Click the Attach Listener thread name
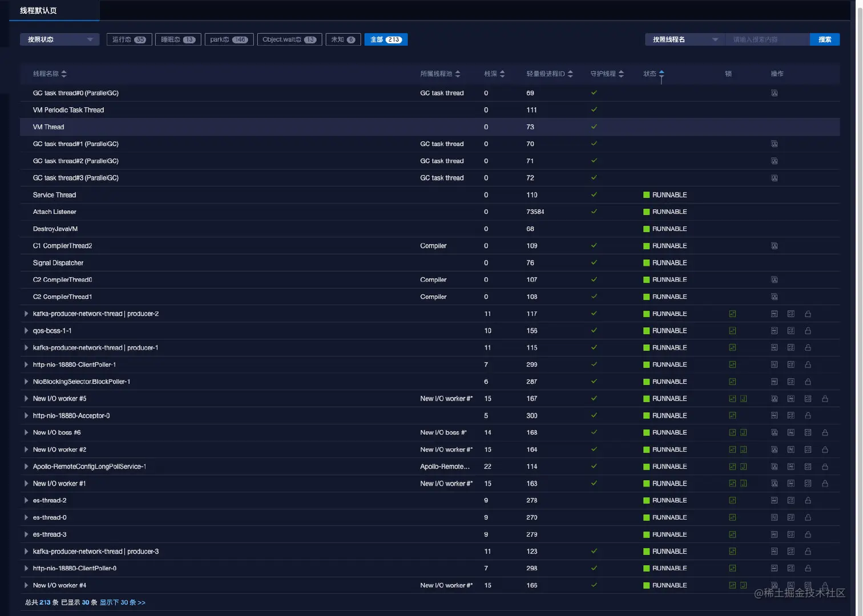Screen dimensions: 863x616 click(54, 212)
